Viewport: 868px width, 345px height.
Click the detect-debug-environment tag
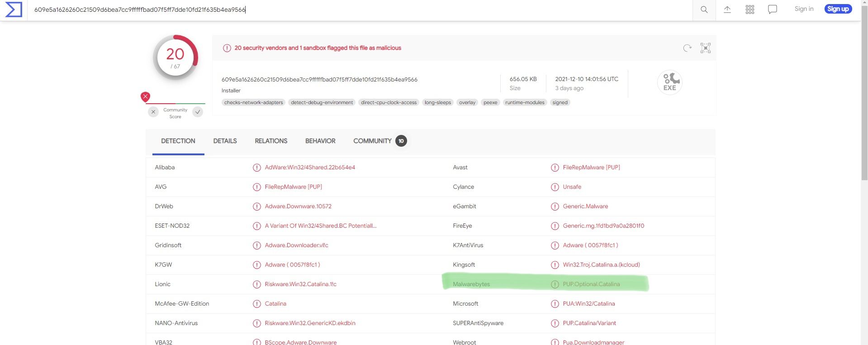click(322, 102)
